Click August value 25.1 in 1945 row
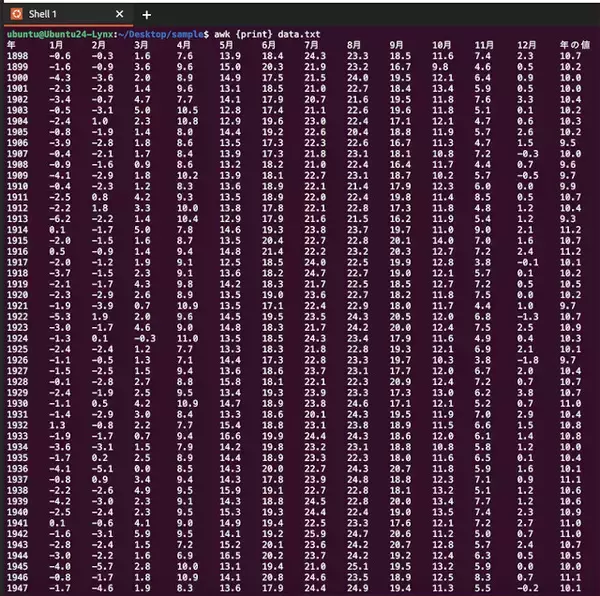The width and height of the screenshot is (600, 596). point(358,566)
